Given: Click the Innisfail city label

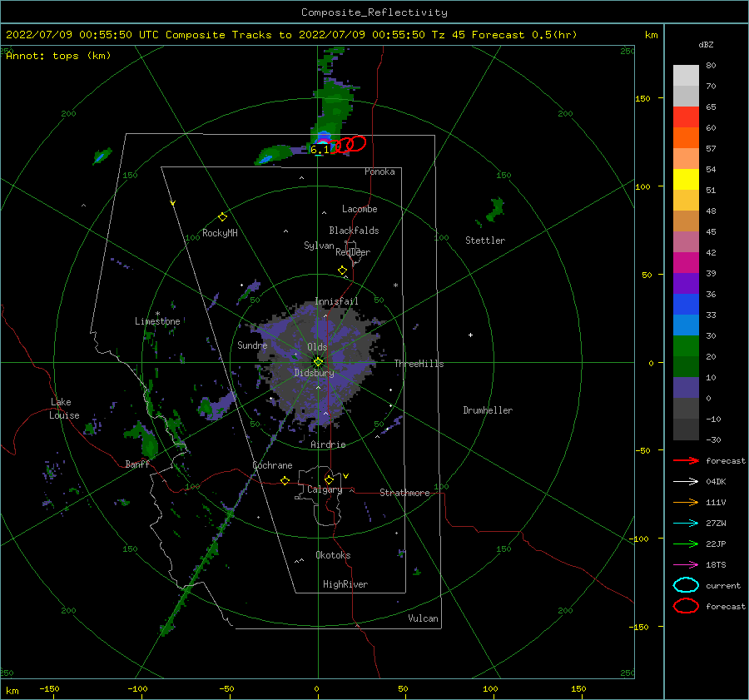Looking at the screenshot, I should click(336, 301).
